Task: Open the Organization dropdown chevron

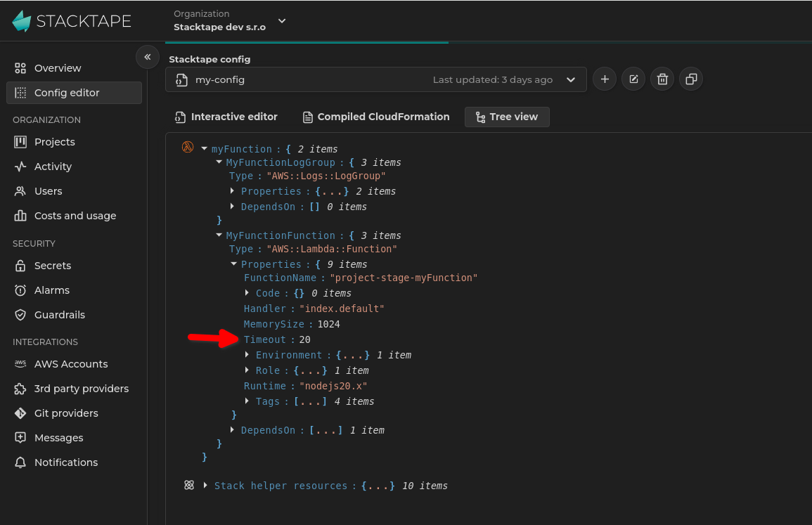Action: 282,21
